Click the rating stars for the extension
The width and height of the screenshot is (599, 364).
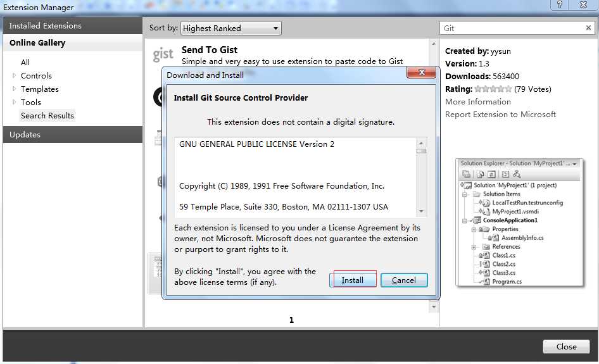pyautogui.click(x=493, y=89)
